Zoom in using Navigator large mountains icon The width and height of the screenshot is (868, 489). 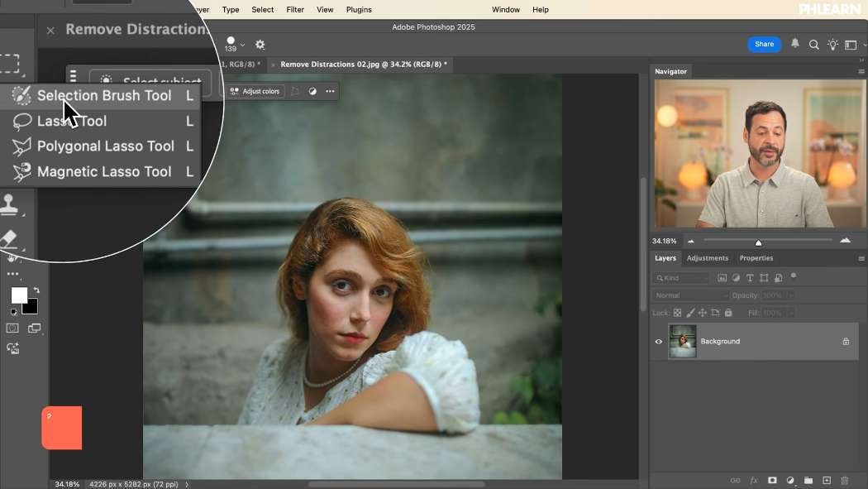846,240
